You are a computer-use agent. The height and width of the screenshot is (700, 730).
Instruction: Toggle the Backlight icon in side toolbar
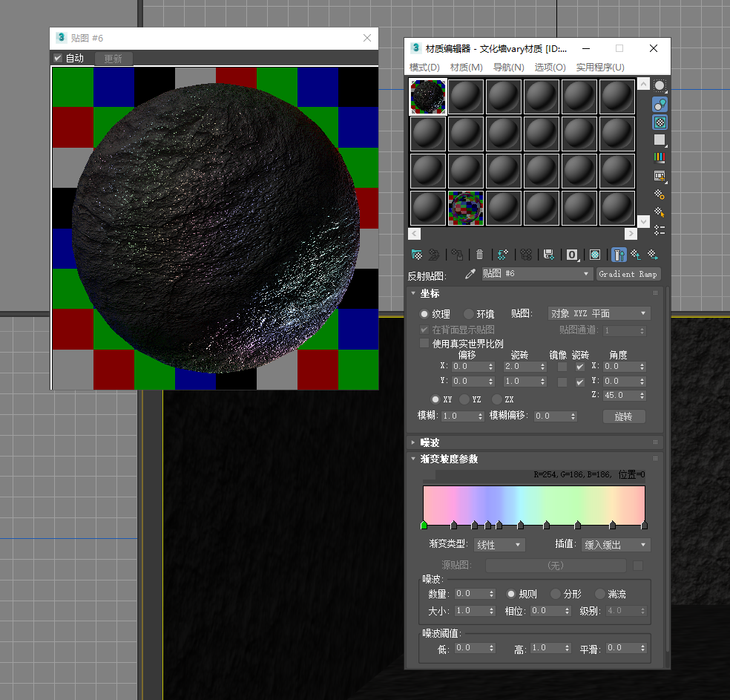[x=660, y=104]
